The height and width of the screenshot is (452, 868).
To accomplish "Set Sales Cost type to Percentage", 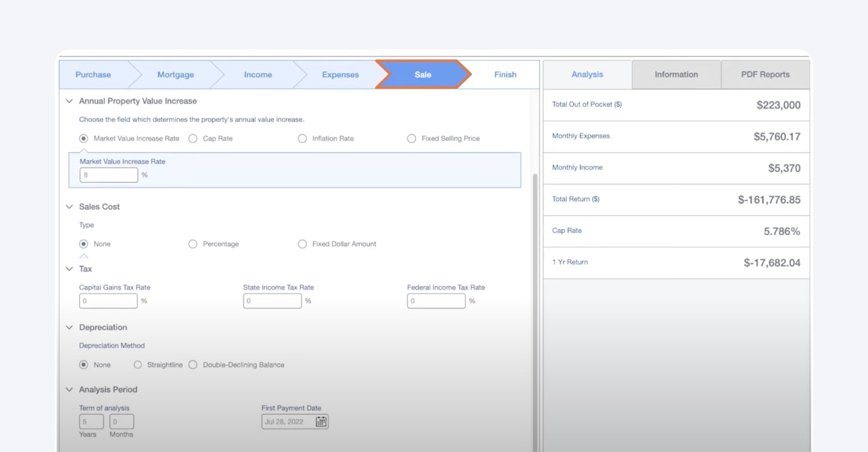I will tap(192, 243).
